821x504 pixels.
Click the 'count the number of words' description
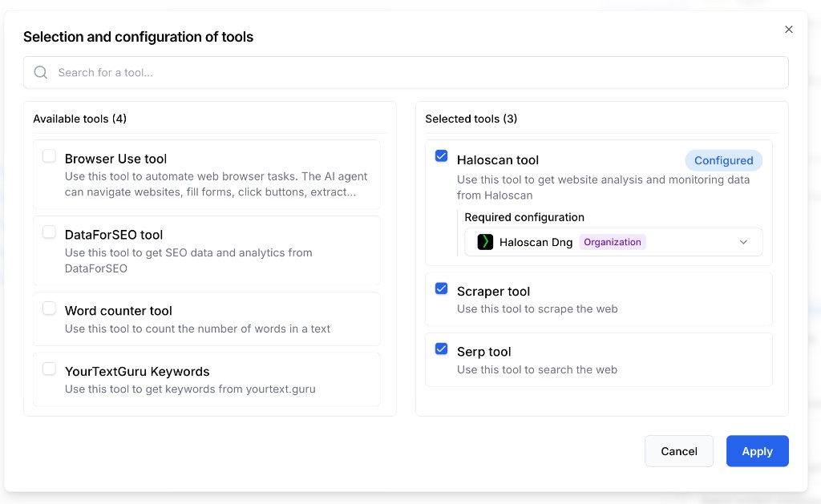click(x=197, y=329)
